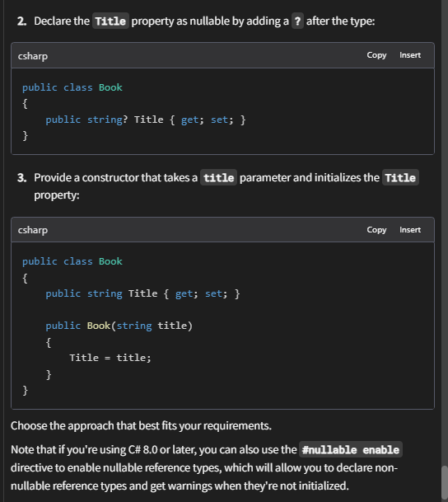The width and height of the screenshot is (448, 502).
Task: Place cursor on string? Title property line
Action: point(146,120)
